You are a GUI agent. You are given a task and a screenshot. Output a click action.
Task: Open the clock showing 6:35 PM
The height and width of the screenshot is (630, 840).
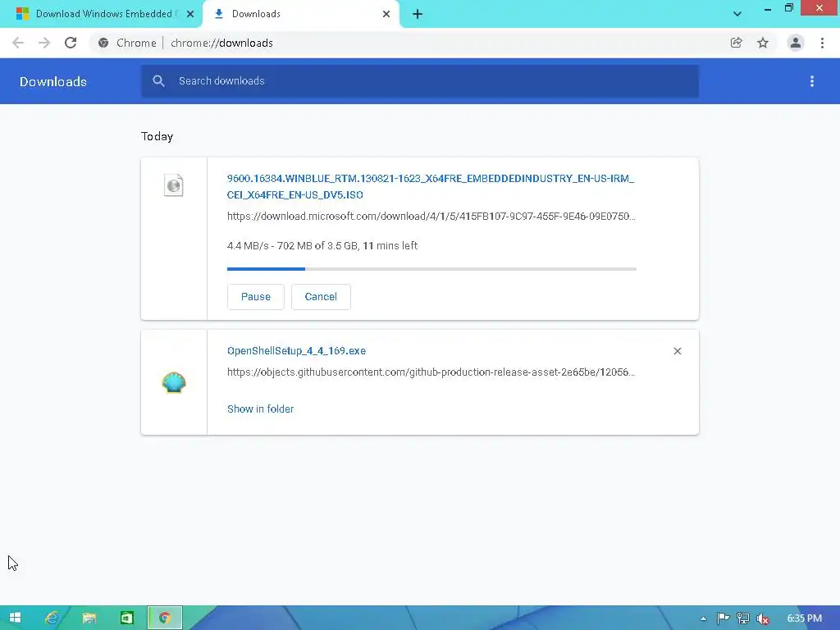click(804, 619)
